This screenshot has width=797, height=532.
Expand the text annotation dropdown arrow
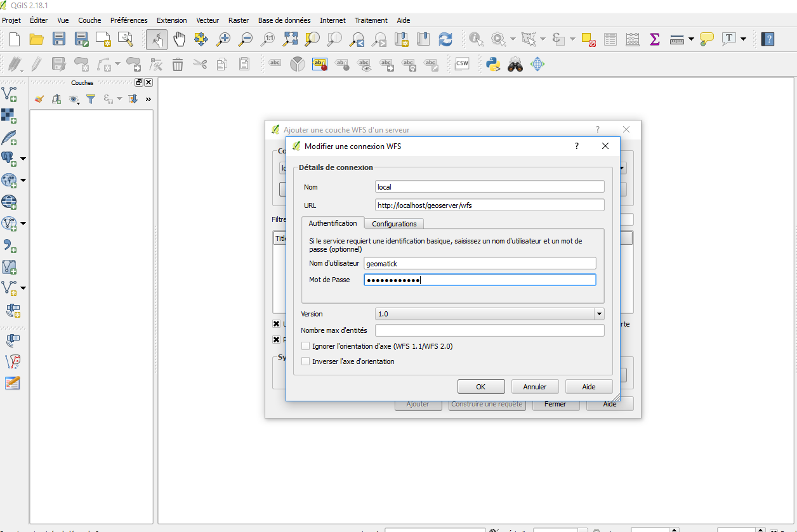click(743, 39)
